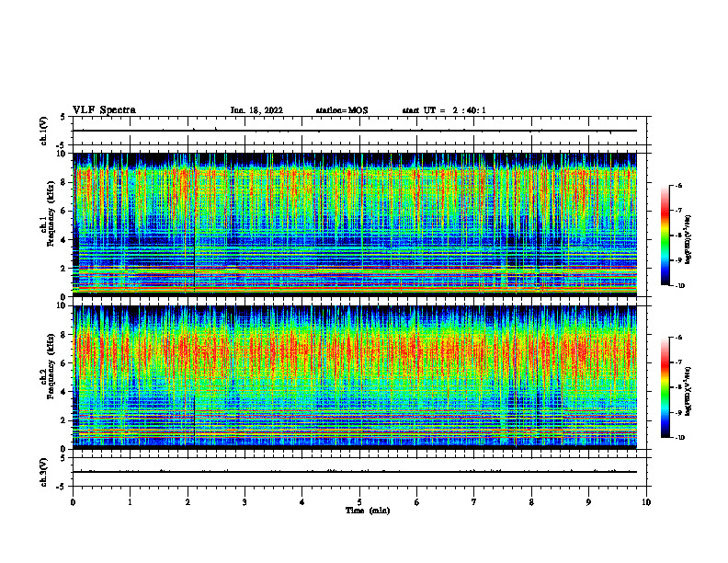Click the "station=MOS" header label
Viewport: 728px width, 563px height.
pyautogui.click(x=342, y=110)
